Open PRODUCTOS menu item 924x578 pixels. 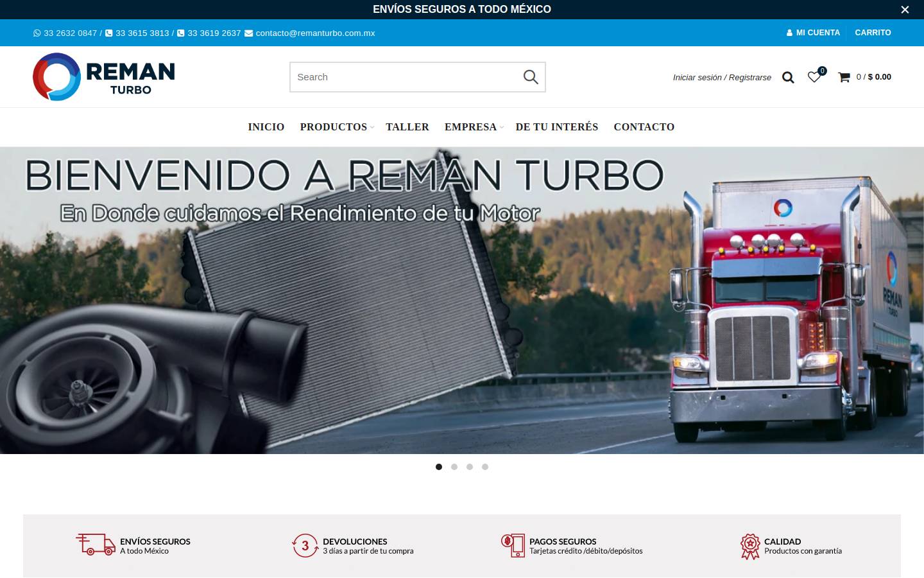(x=334, y=127)
